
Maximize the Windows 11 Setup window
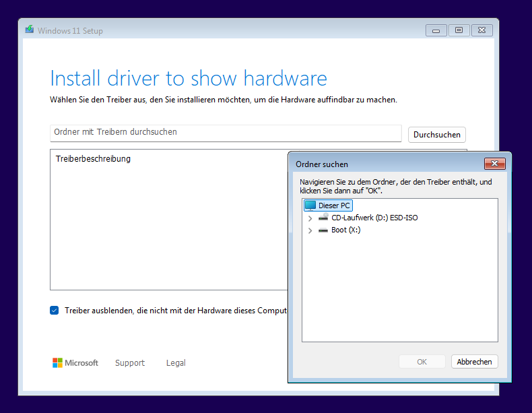click(459, 30)
